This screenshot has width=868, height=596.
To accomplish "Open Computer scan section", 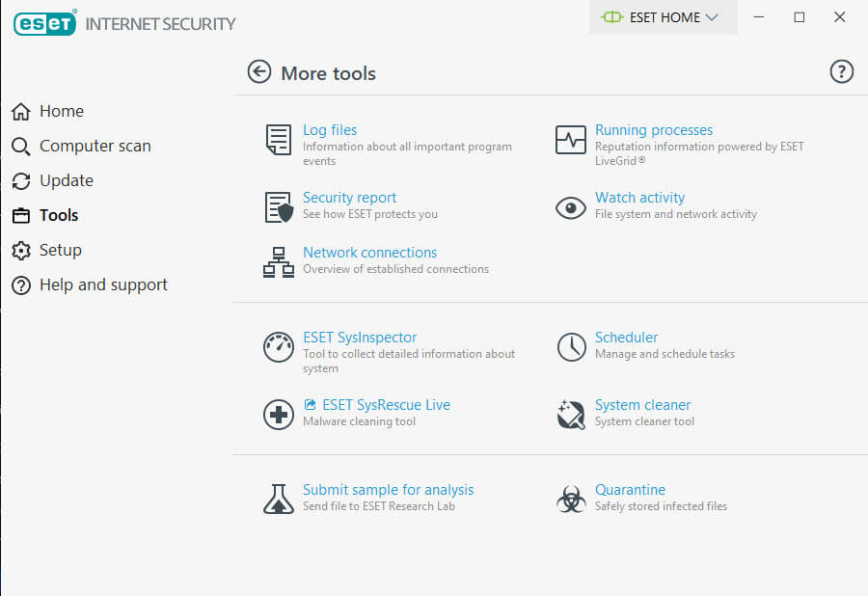I will tap(95, 146).
